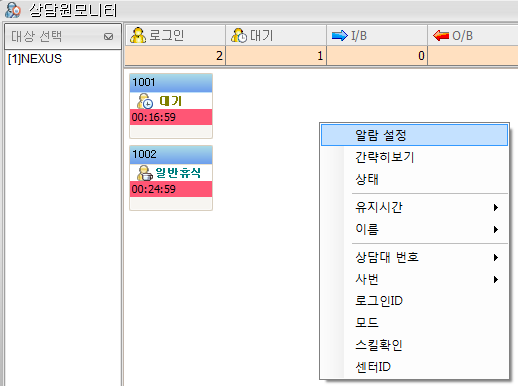Expand the 사번 submenu arrow

pos(496,279)
